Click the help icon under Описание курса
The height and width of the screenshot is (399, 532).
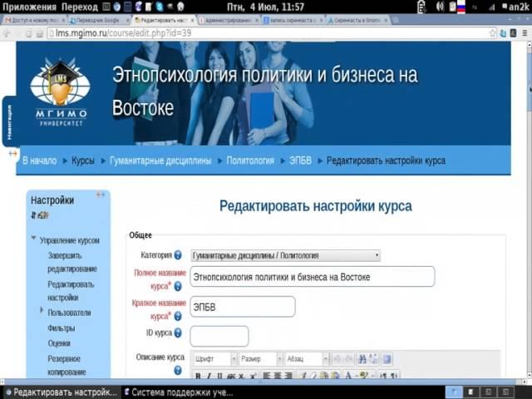pyautogui.click(x=178, y=371)
